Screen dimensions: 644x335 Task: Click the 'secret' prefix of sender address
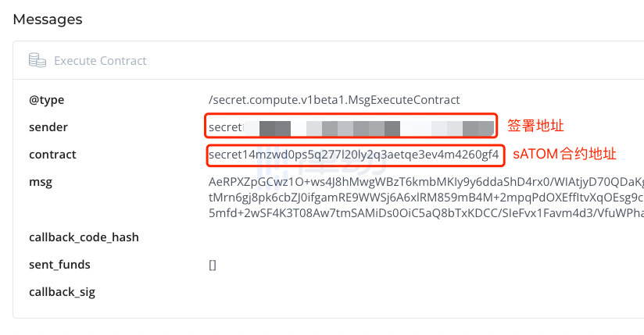(x=226, y=127)
